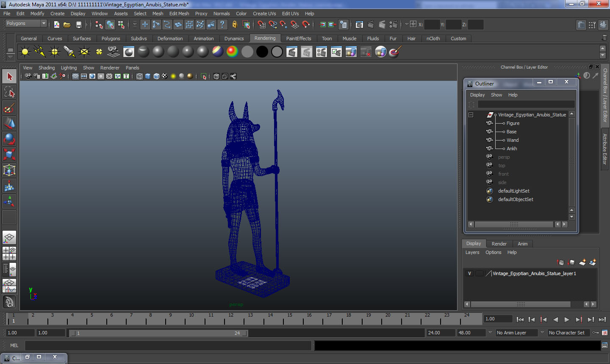Switch to the Polygons shelf tab

coord(111,39)
